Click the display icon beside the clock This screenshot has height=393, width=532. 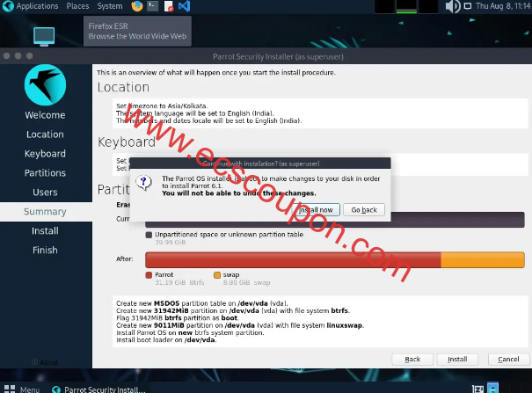468,6
